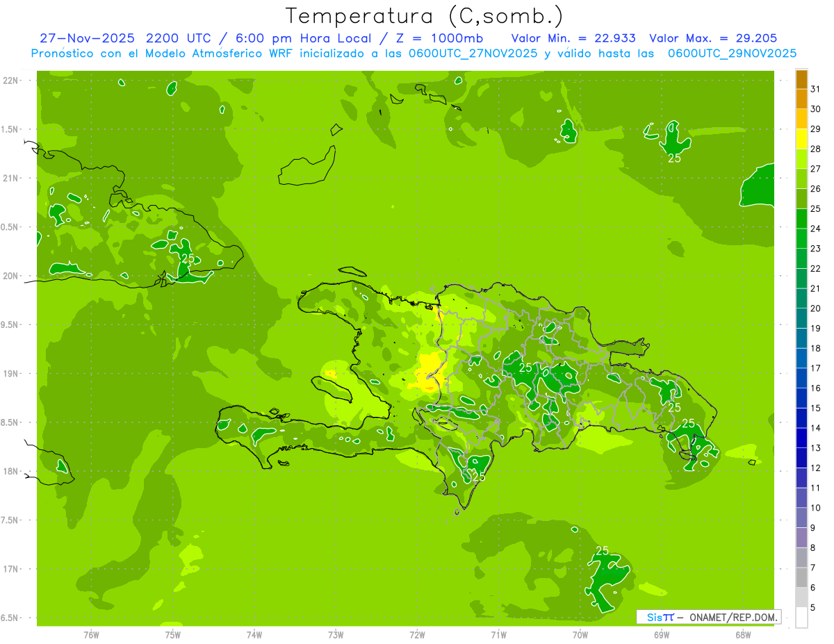Click the 74W longitude axis label

254,635
